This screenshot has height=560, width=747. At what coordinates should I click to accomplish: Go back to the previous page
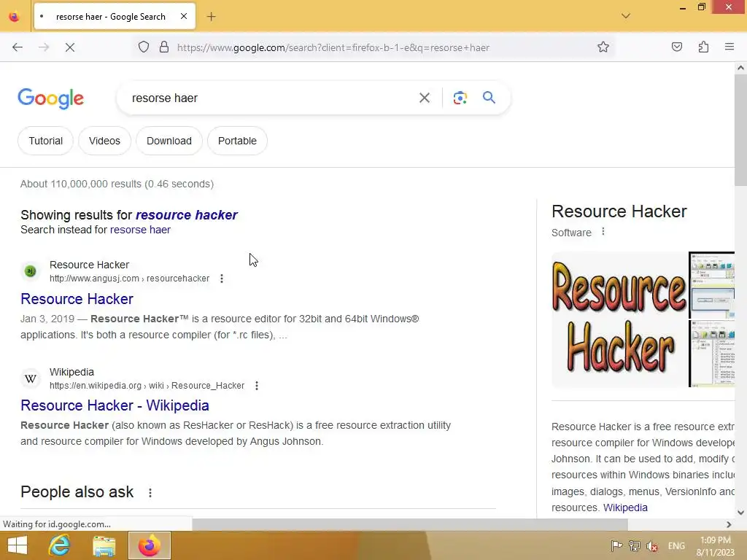tap(18, 47)
